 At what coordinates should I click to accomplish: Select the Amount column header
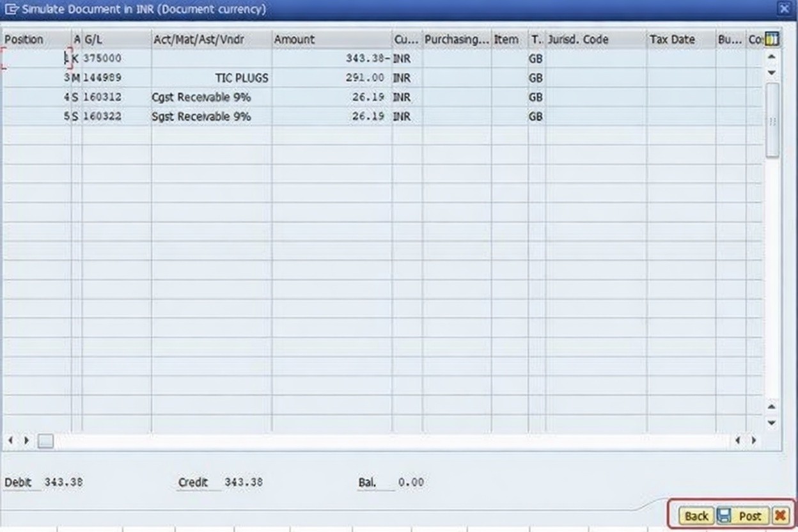(x=331, y=40)
